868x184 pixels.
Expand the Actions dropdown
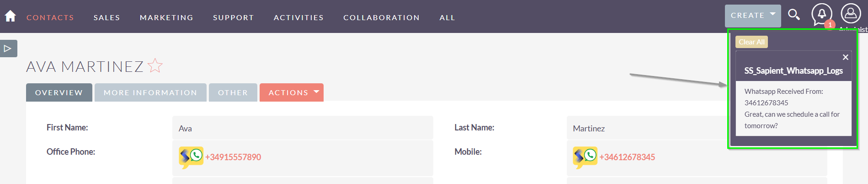click(x=292, y=92)
